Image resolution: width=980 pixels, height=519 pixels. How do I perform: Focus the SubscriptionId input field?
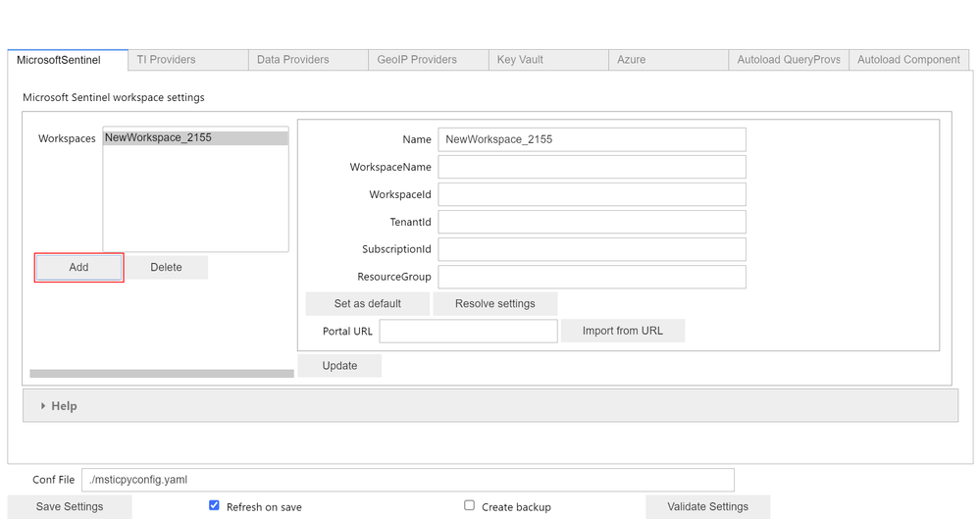pyautogui.click(x=592, y=249)
